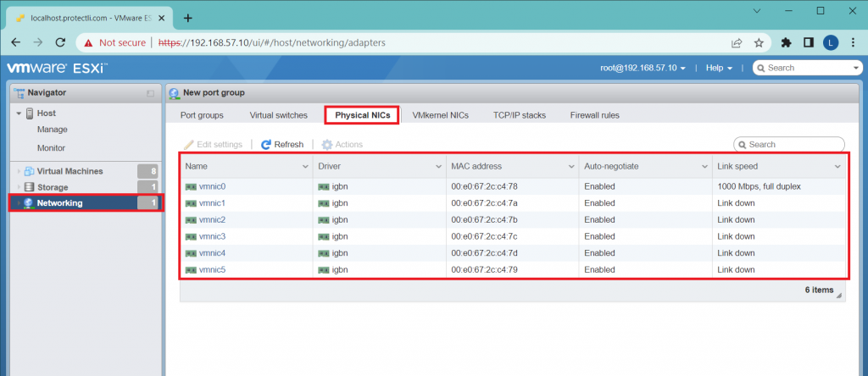Select Manage under Host

click(52, 130)
